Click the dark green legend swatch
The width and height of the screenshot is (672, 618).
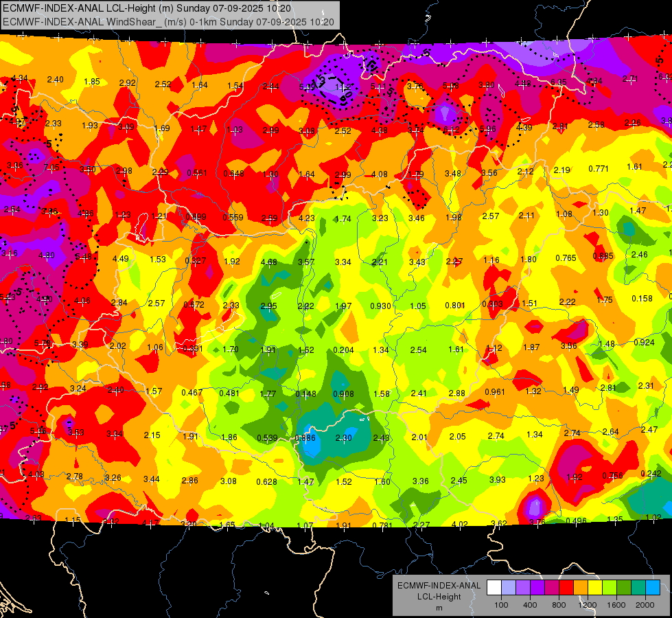624,588
